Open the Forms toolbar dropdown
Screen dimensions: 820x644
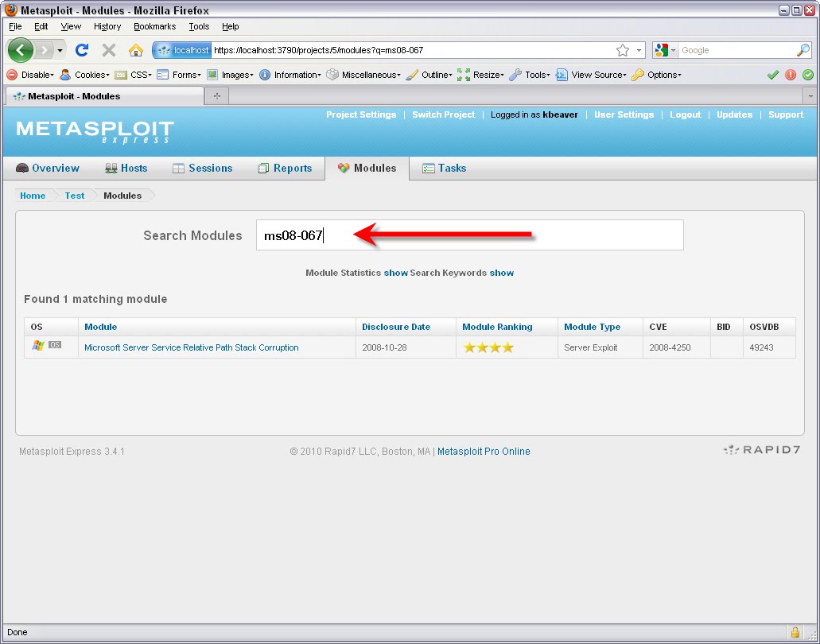click(x=179, y=75)
